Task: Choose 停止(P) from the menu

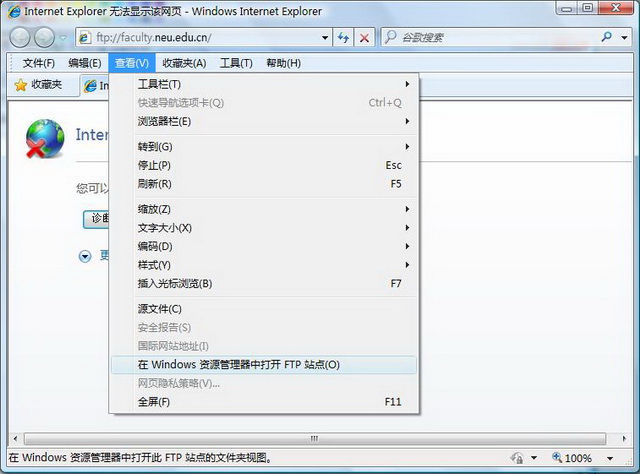Action: 264,165
